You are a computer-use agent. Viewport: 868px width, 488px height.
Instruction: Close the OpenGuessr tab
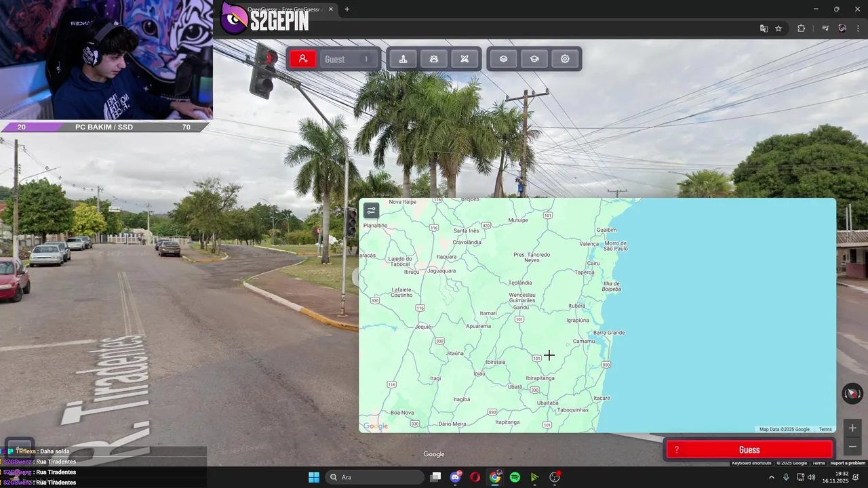coord(331,9)
